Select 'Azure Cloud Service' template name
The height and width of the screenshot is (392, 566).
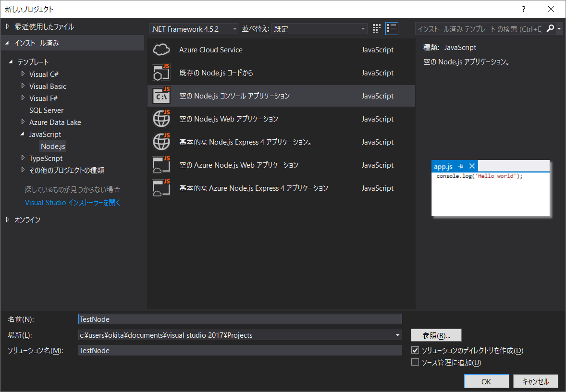coord(211,50)
